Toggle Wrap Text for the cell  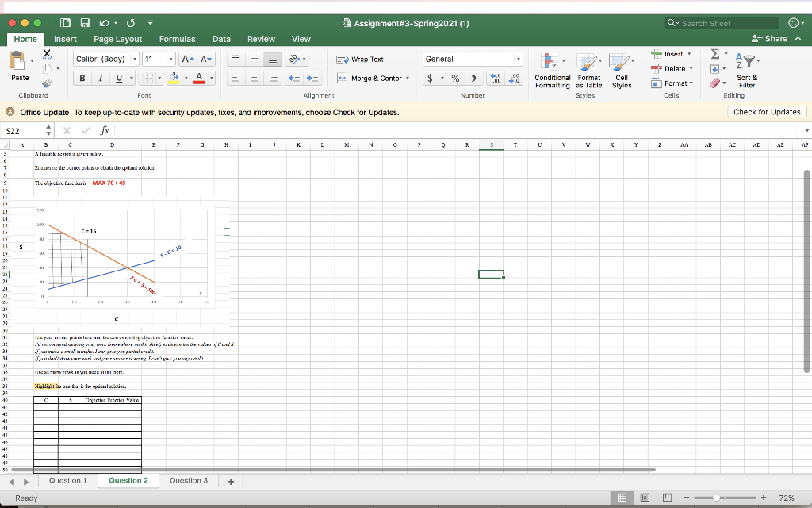360,60
